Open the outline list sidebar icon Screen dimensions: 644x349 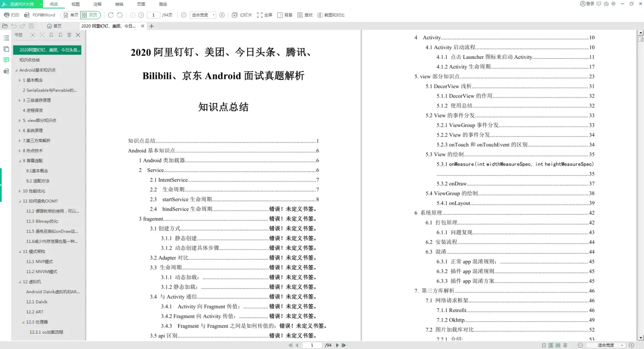tap(6, 38)
